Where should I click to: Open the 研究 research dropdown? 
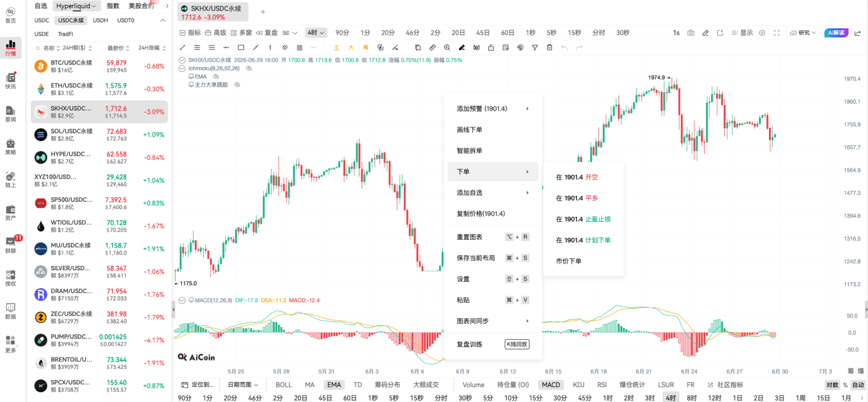click(803, 33)
